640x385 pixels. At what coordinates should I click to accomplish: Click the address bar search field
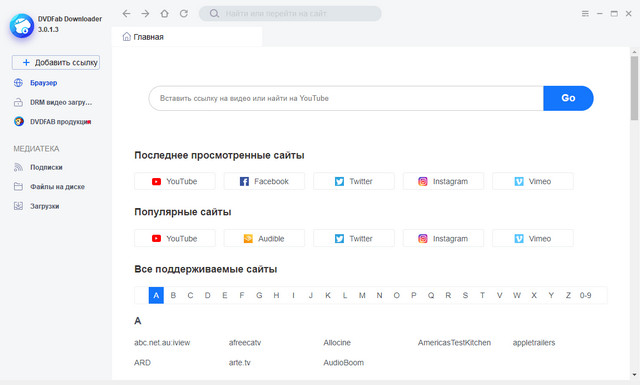coord(290,13)
